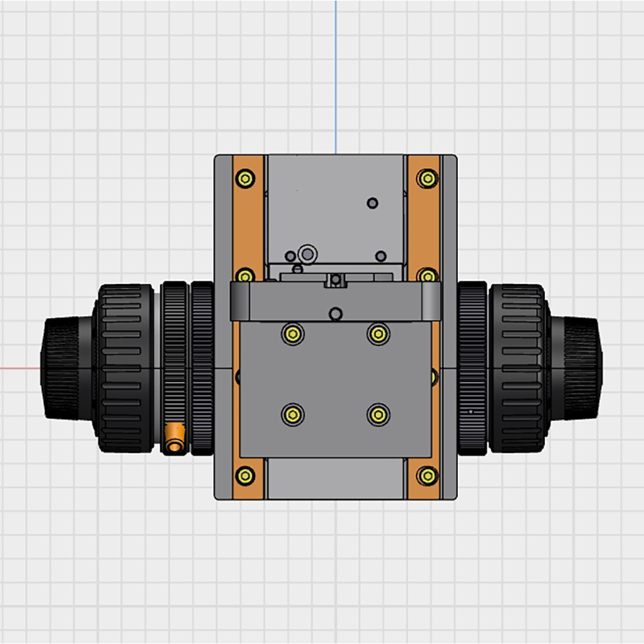The height and width of the screenshot is (644, 644).
Task: Select top-left yellow screw on left orange rail
Action: 245,178
